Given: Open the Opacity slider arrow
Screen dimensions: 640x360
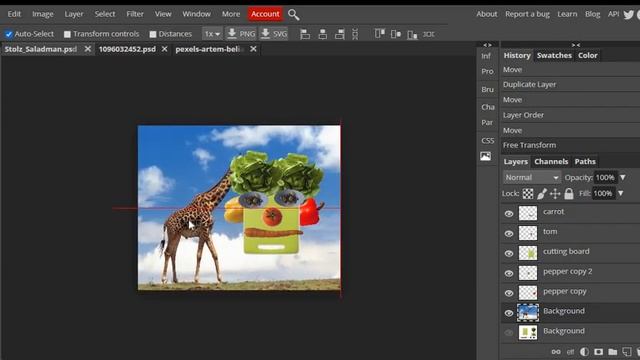Looking at the screenshot, I should pos(623,178).
